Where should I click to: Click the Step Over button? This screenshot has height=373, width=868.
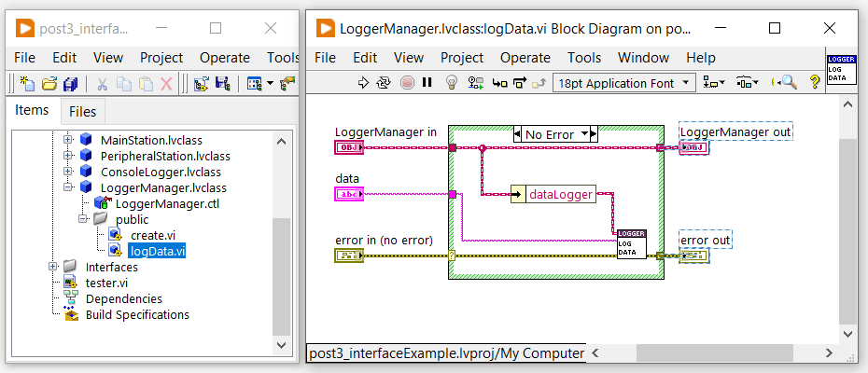coord(519,82)
